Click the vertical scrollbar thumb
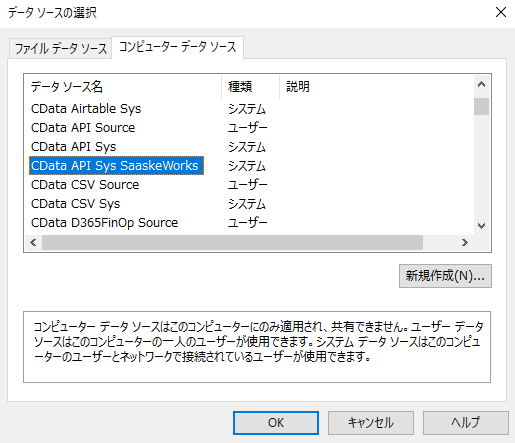Screen dimensions: 515x443 click(x=481, y=106)
